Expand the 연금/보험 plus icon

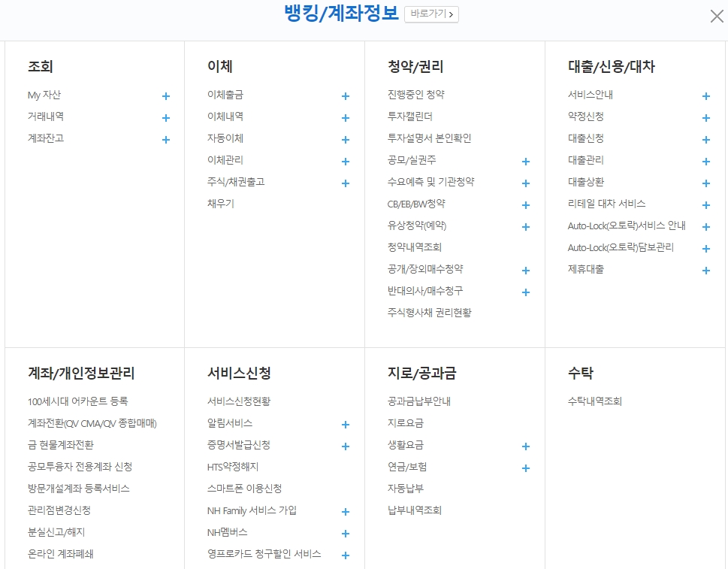click(x=526, y=468)
